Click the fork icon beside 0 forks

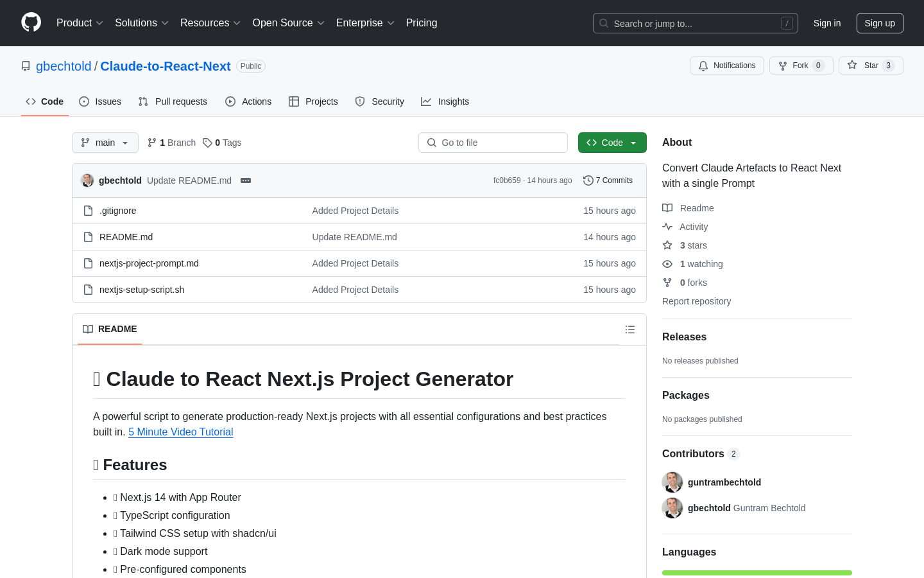pos(667,283)
